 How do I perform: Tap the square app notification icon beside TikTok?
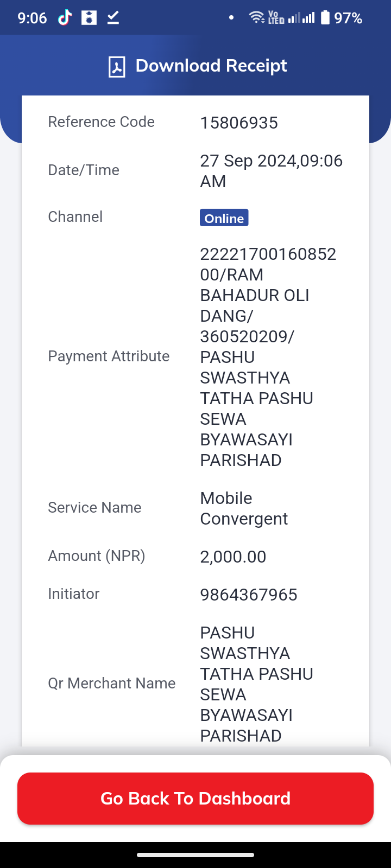pos(89,18)
